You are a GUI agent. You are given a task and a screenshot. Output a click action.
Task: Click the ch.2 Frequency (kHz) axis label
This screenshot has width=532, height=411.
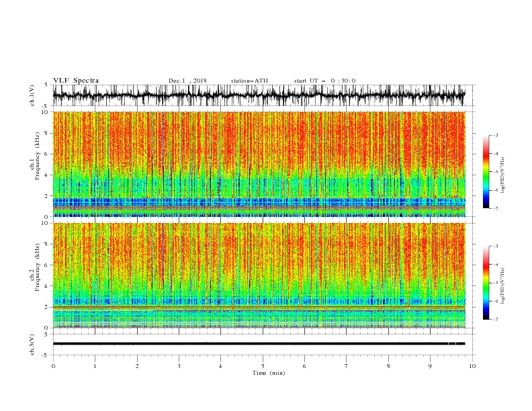[x=36, y=267]
